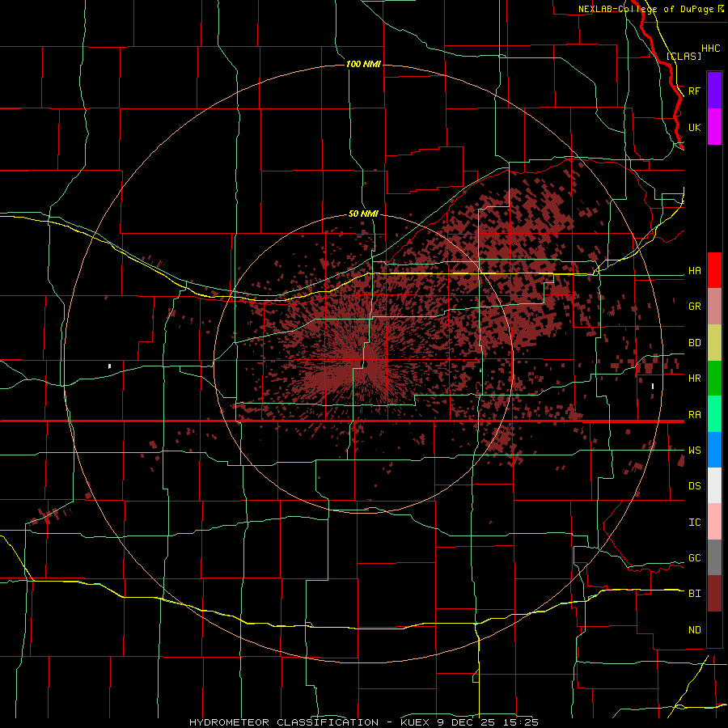728x728 pixels.
Task: Click the 100 NMI range ring label
Action: click(x=363, y=64)
